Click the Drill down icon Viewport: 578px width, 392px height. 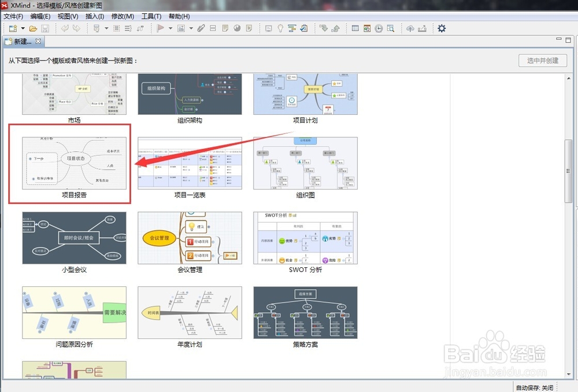[x=324, y=28]
